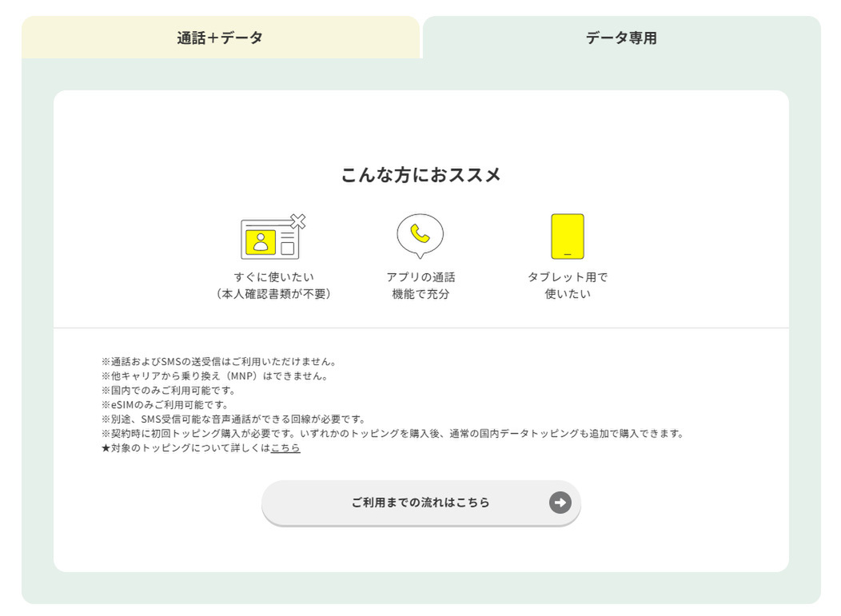Screen dimensions: 841x616
Task: Click the ご利用までの流れはこちら button
Action: [421, 502]
